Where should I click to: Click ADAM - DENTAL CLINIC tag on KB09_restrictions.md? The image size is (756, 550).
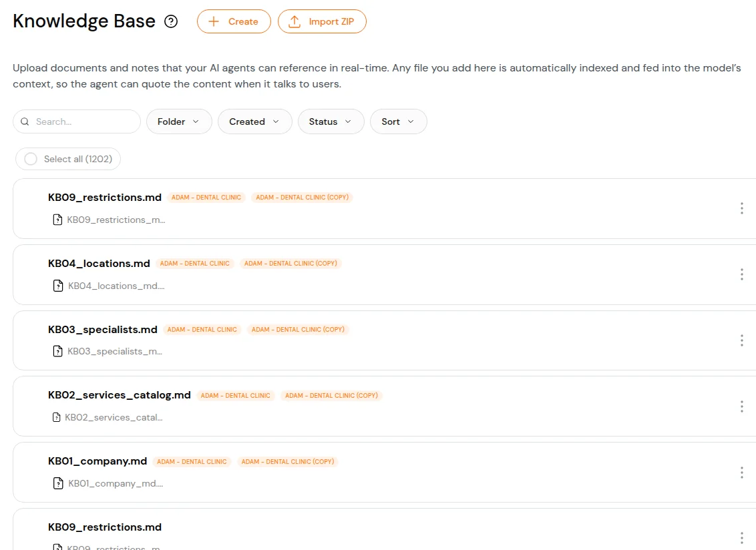(x=206, y=198)
